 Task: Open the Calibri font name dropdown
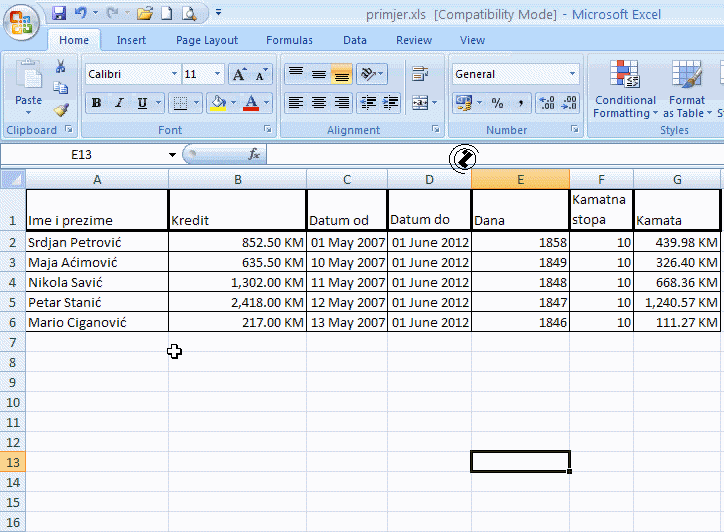tap(174, 74)
